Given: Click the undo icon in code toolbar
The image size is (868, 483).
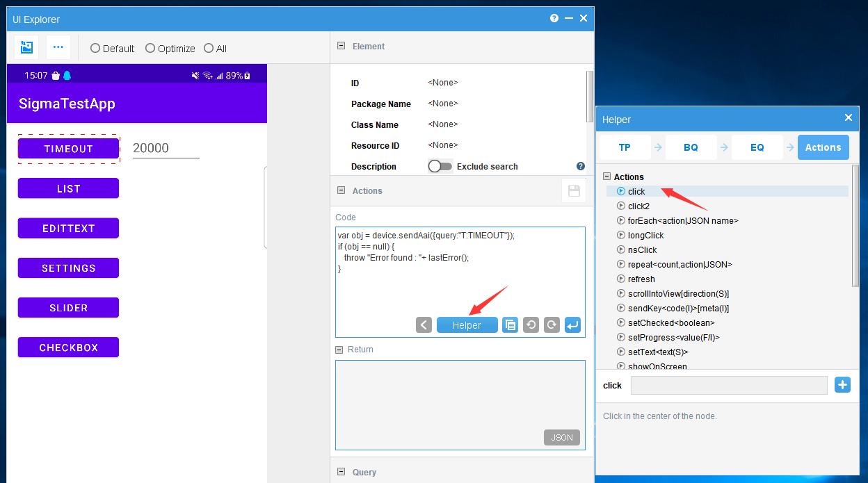Looking at the screenshot, I should pos(531,325).
